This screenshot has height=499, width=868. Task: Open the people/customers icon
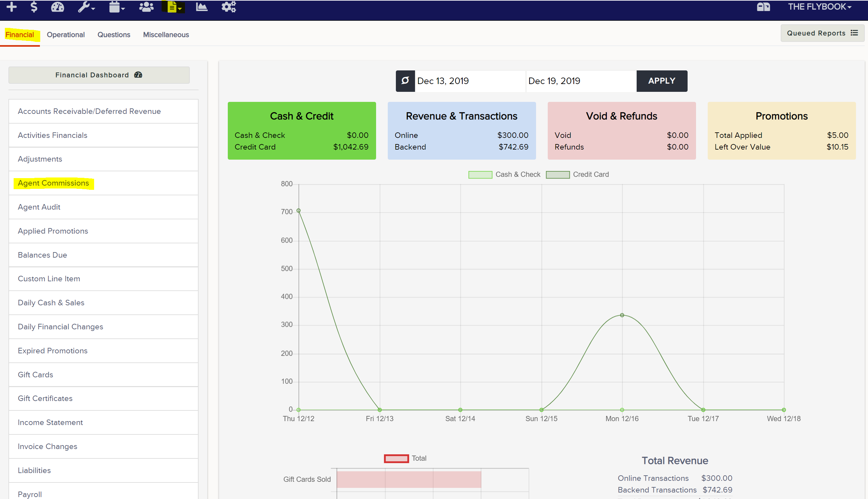tap(146, 7)
